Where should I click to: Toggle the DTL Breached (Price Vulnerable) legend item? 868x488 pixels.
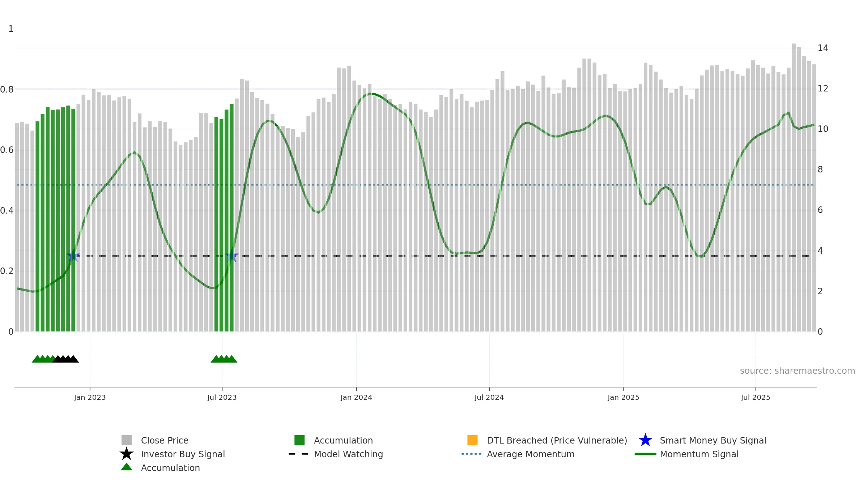click(x=547, y=440)
